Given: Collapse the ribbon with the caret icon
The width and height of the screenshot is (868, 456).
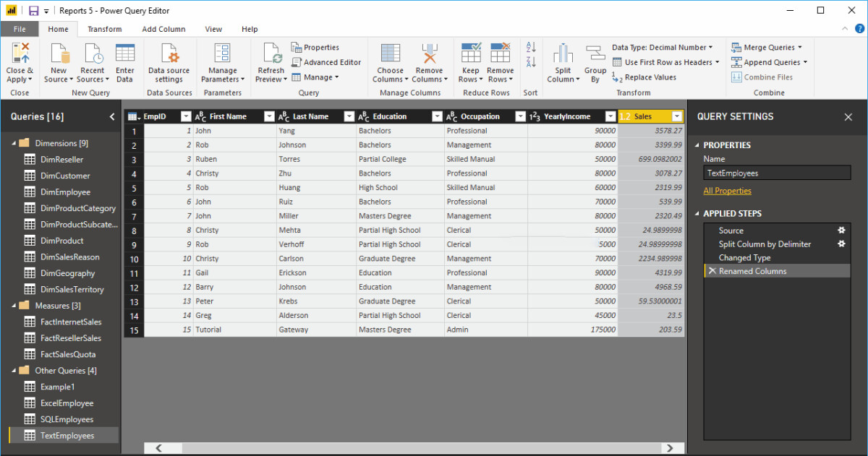Looking at the screenshot, I should click(845, 29).
